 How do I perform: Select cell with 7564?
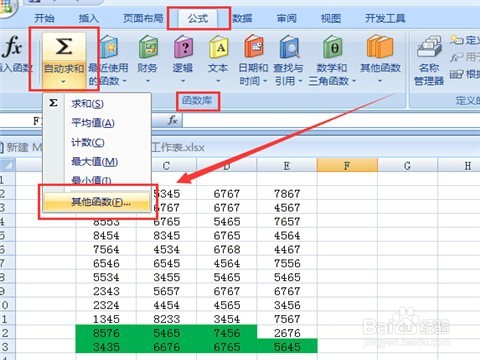click(106, 250)
